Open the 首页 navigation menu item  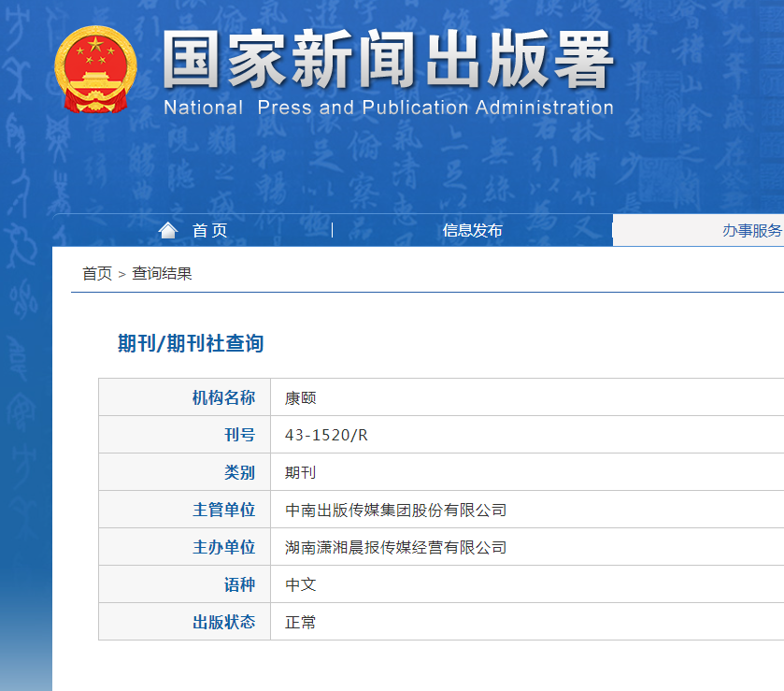pyautogui.click(x=209, y=231)
